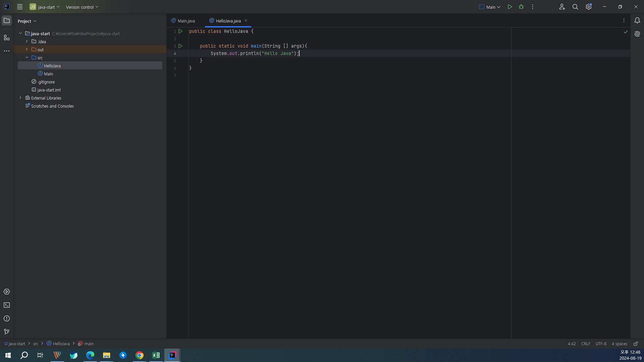
Task: Switch to the Main.java editor tab
Action: coord(183,21)
